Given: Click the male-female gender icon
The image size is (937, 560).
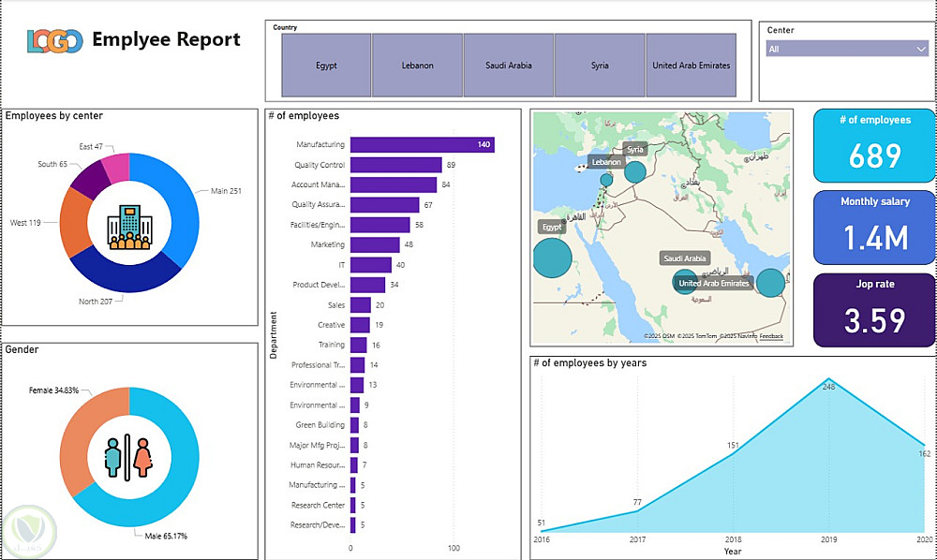Looking at the screenshot, I should [x=127, y=458].
